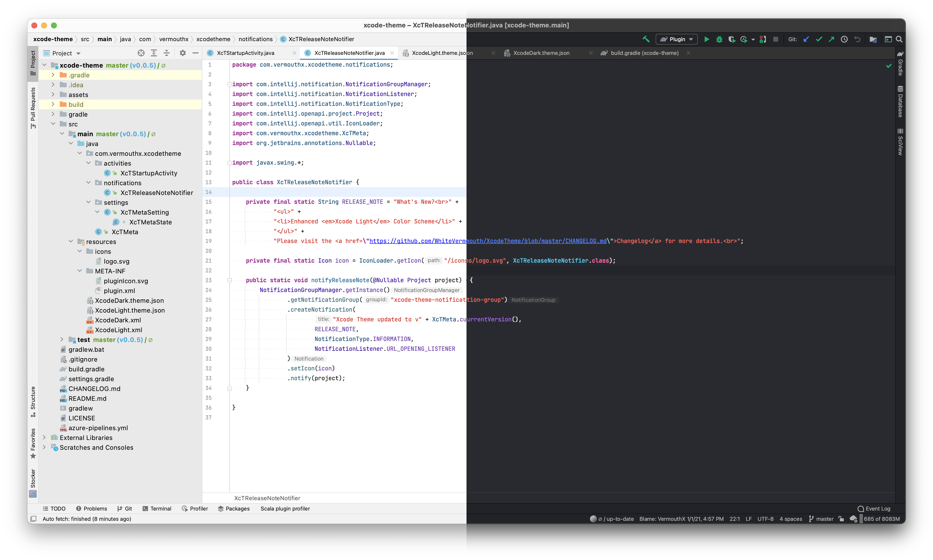Commit changes using the green checkmark
Screen dimensions: 933x560
coord(819,39)
